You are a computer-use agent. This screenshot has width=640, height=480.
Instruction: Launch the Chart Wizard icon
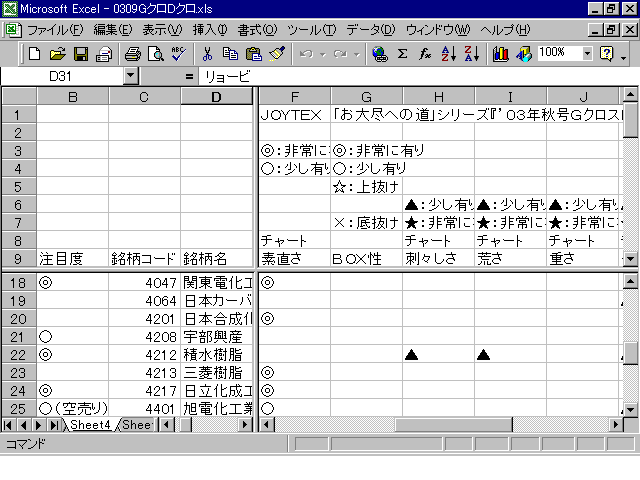tap(500, 54)
